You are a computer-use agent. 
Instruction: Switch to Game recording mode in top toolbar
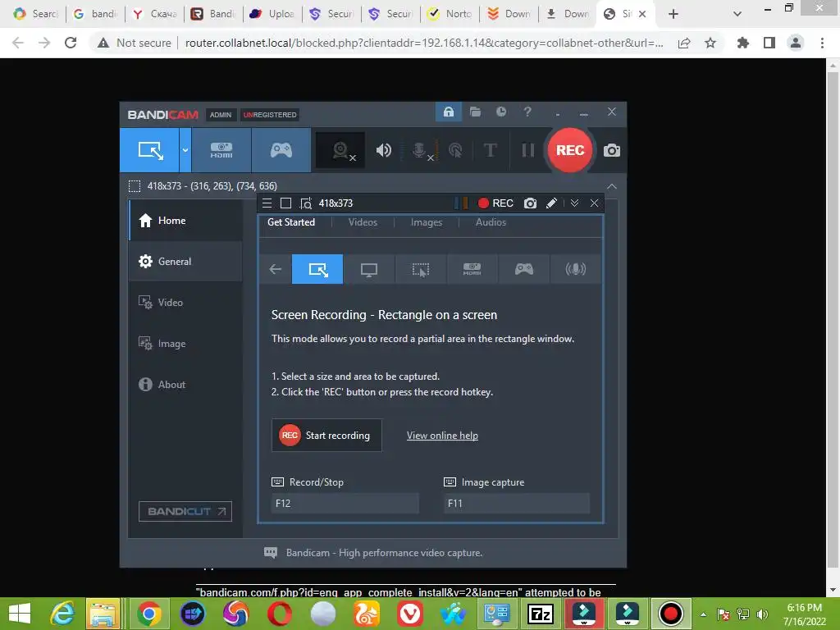coord(281,150)
